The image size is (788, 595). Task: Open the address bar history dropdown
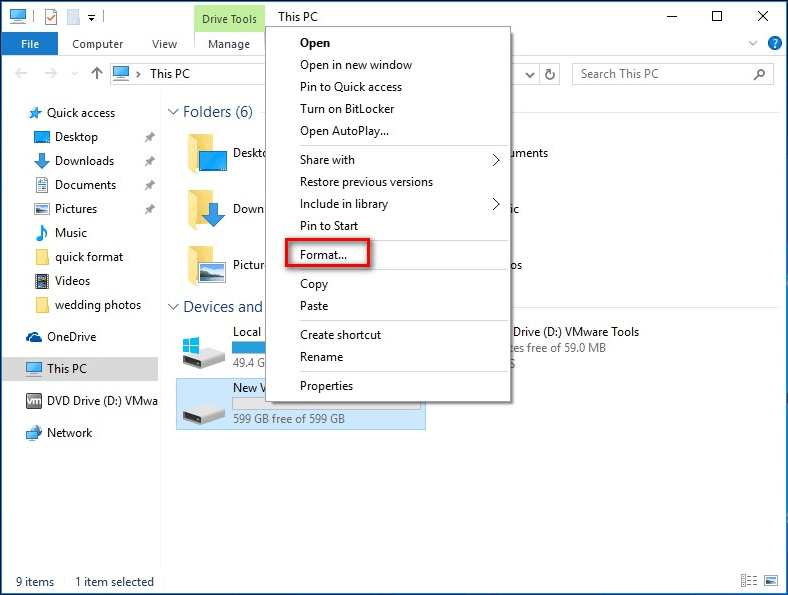click(530, 75)
